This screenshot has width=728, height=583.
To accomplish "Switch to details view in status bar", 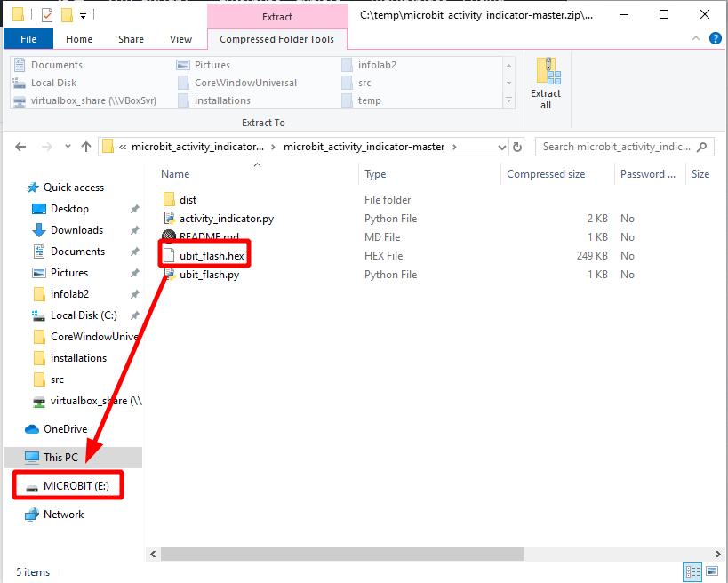I will pyautogui.click(x=692, y=571).
